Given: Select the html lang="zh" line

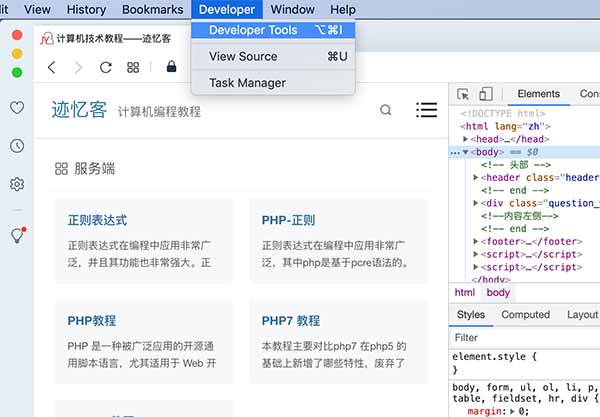Looking at the screenshot, I should (505, 126).
